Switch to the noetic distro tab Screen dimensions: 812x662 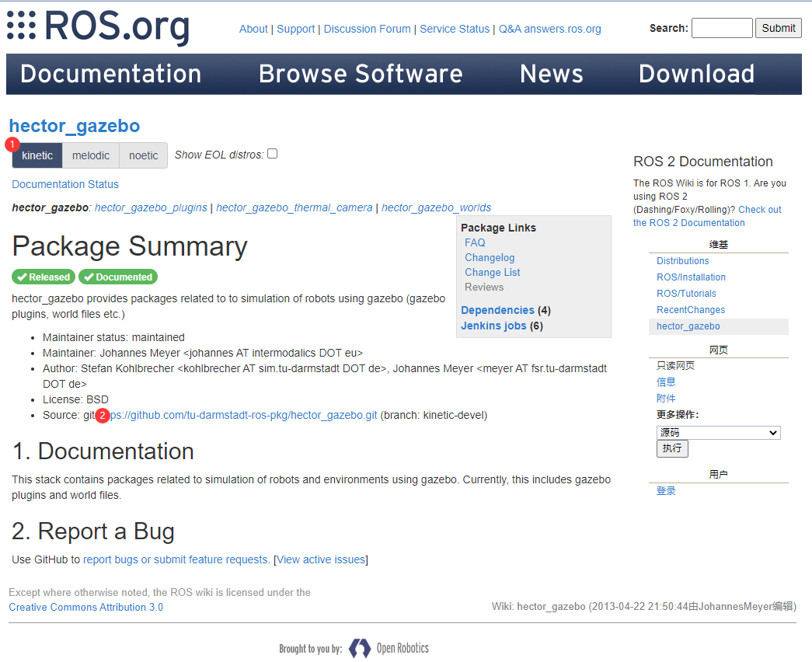[143, 155]
